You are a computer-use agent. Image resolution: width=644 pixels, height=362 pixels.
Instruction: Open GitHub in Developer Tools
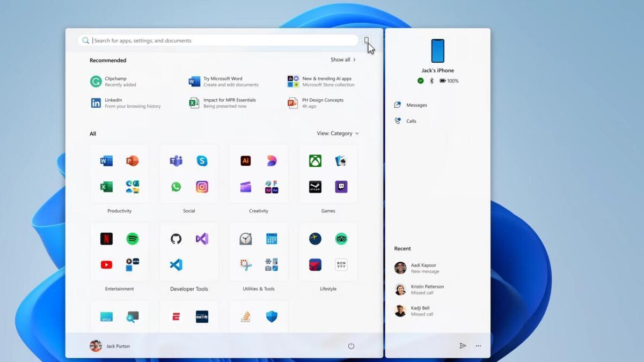[176, 239]
